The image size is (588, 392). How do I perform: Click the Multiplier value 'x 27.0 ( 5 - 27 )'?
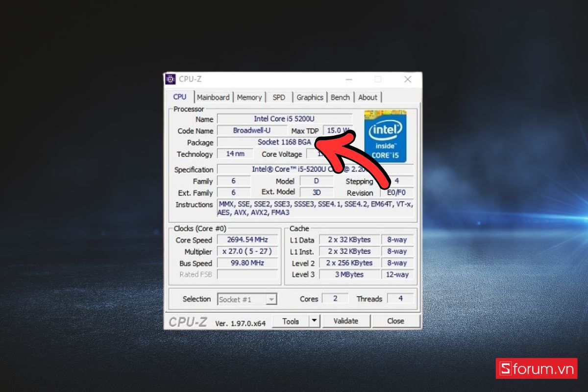pyautogui.click(x=247, y=251)
